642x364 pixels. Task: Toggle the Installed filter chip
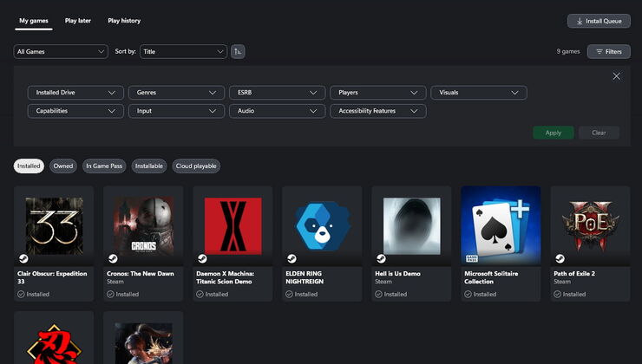pos(29,166)
